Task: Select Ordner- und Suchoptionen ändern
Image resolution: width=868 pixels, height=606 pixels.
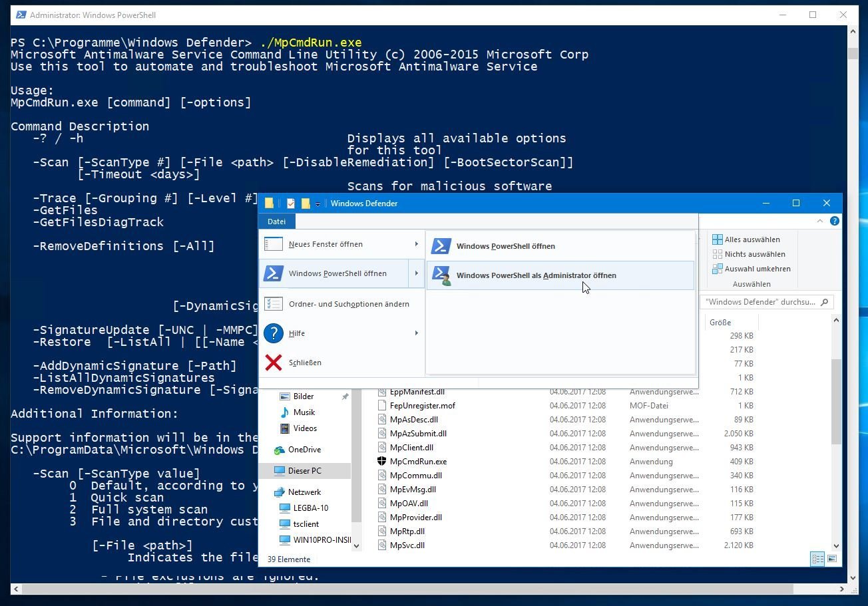Action: pos(348,304)
